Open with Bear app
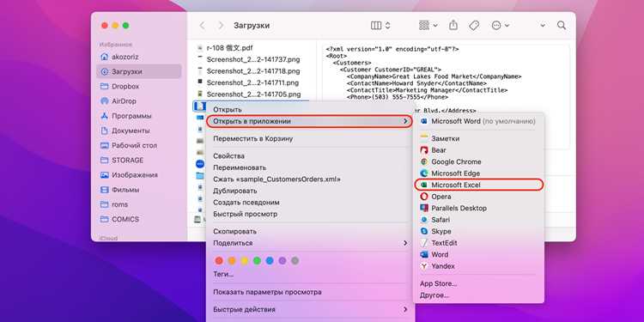The height and width of the screenshot is (322, 644). click(478, 150)
